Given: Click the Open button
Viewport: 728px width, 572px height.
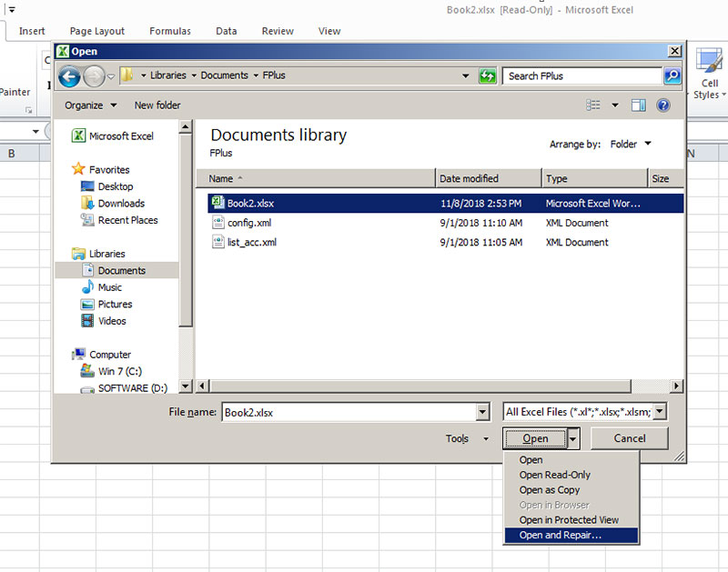Looking at the screenshot, I should pos(535,438).
